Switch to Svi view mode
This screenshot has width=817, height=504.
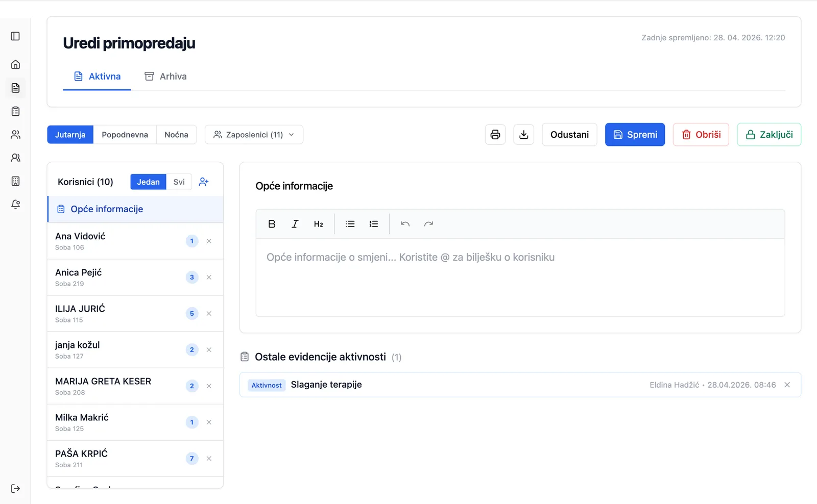(179, 182)
